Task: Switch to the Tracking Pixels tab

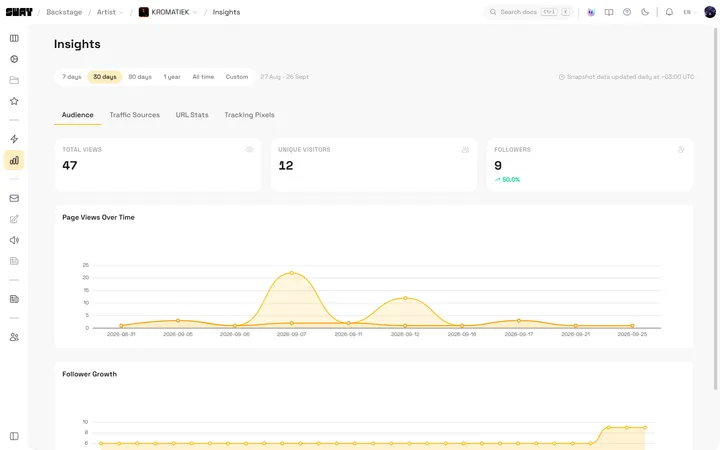Action: 249,115
